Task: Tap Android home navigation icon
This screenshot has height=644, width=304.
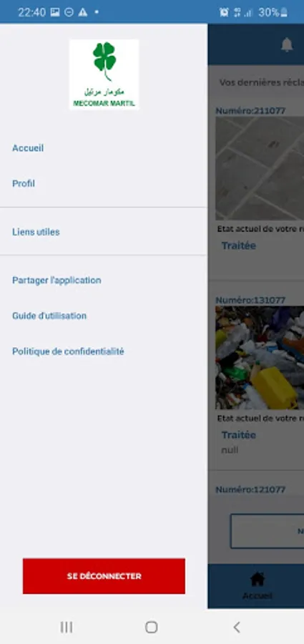Action: tap(152, 627)
